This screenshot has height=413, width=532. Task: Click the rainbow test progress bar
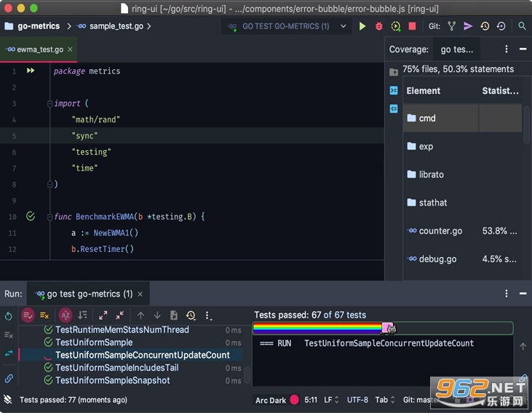click(x=383, y=328)
